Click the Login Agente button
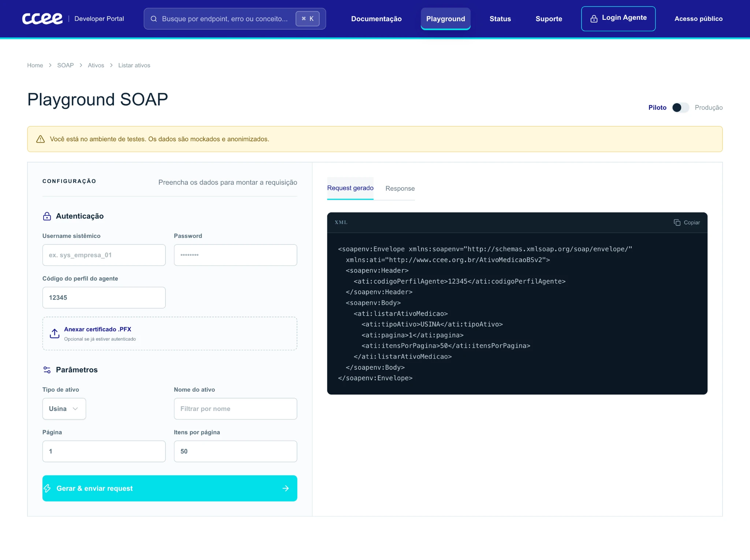 [x=618, y=19]
